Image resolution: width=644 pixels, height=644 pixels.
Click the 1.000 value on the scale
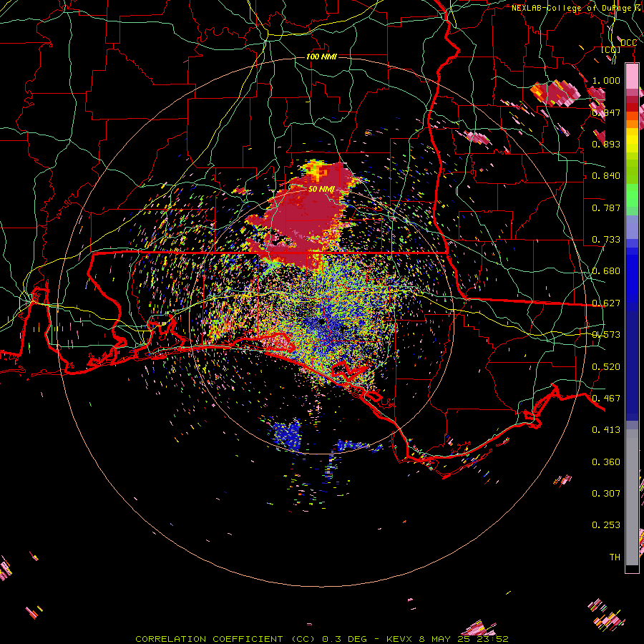pos(606,80)
